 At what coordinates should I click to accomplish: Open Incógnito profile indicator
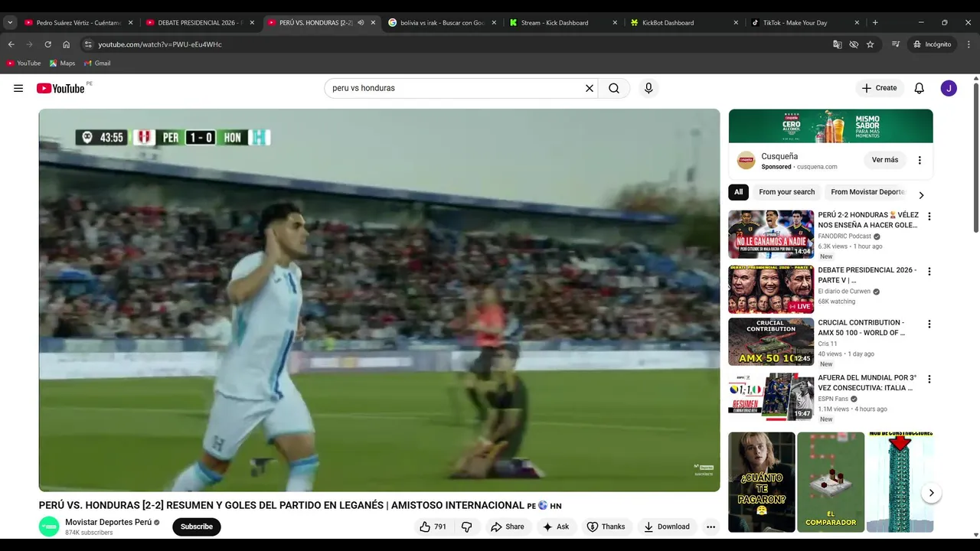[932, 44]
